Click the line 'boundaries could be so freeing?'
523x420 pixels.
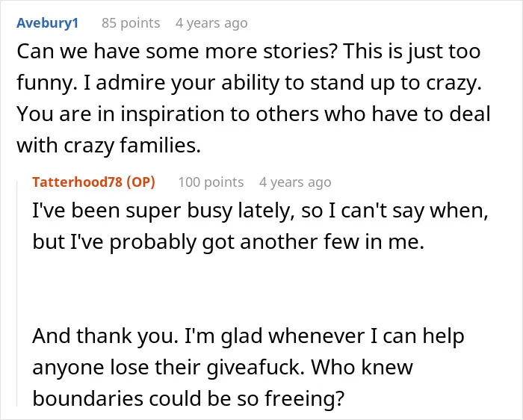tap(188, 398)
